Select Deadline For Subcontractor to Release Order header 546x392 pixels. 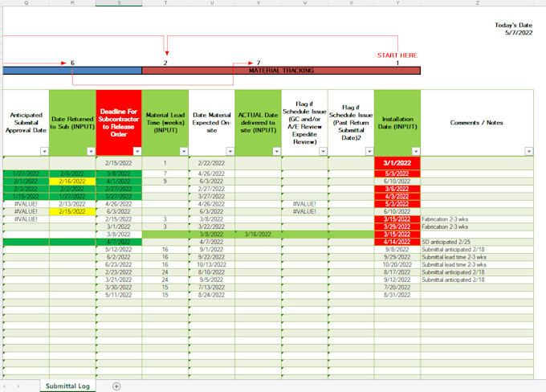(119, 123)
